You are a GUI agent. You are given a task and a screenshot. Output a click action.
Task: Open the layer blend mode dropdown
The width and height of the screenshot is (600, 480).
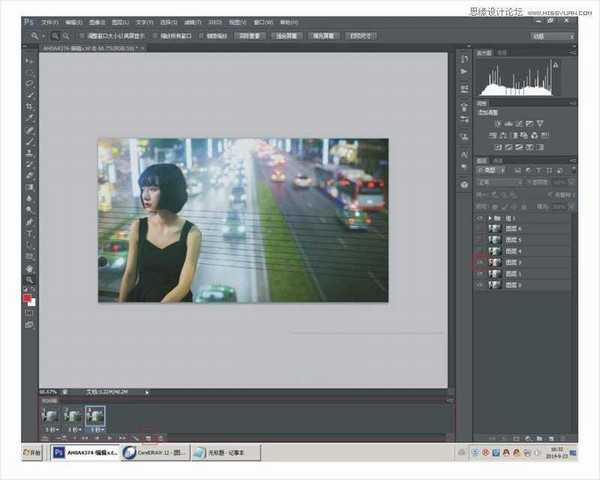498,182
